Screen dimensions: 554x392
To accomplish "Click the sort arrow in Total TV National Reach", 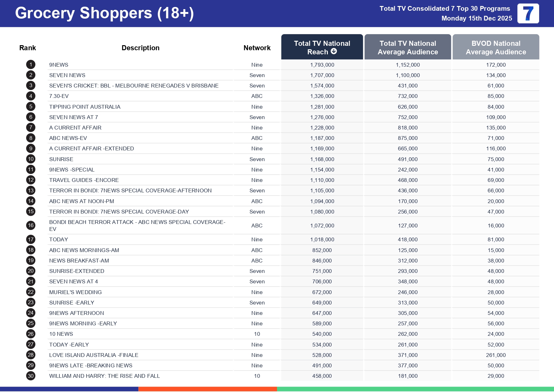I will [334, 51].
